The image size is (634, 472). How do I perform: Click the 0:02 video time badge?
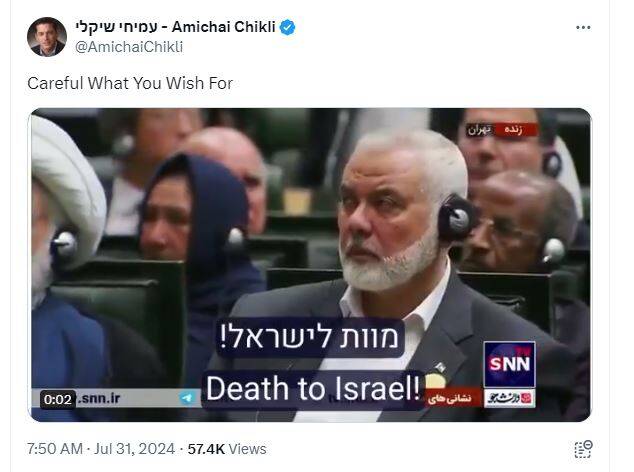[58, 400]
